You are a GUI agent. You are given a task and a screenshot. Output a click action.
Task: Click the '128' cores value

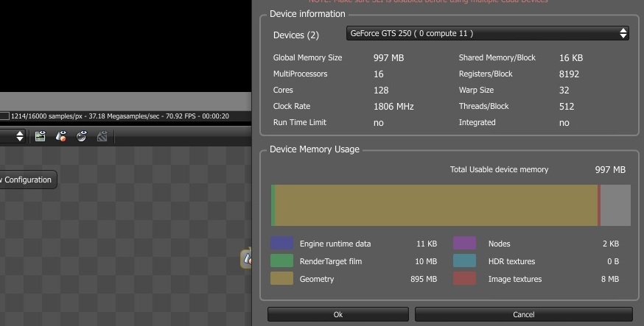(x=381, y=91)
